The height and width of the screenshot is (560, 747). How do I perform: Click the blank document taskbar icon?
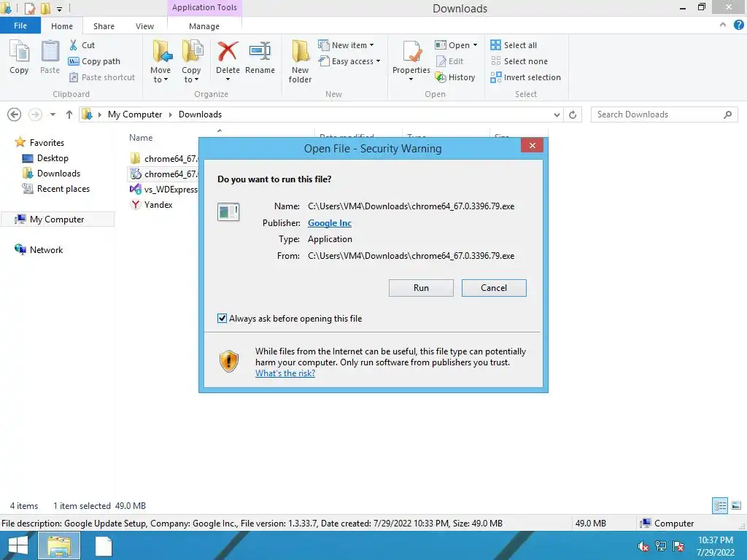(x=104, y=545)
